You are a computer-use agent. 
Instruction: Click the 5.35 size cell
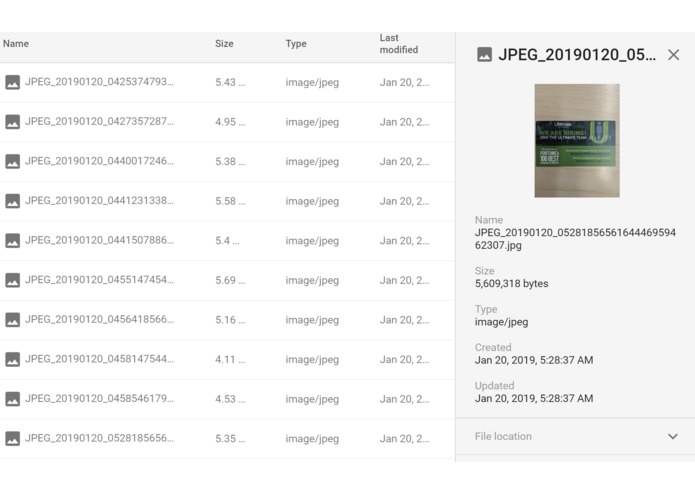(230, 439)
